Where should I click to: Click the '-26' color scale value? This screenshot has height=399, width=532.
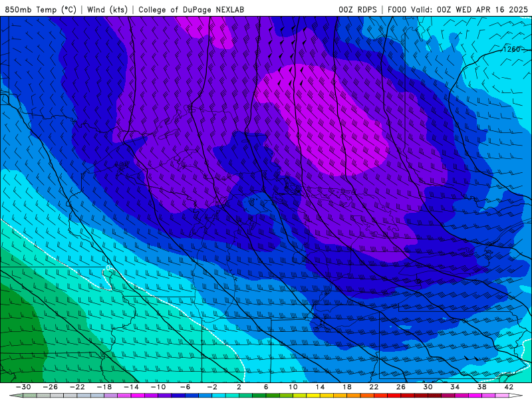click(x=51, y=387)
